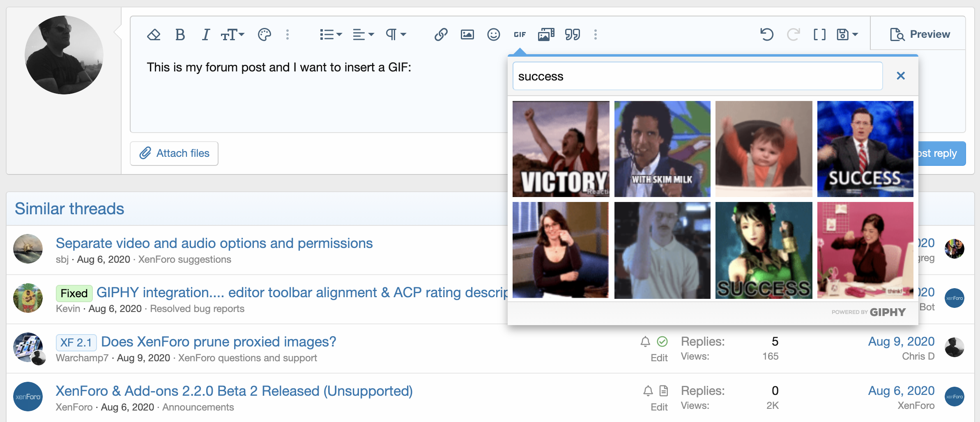Viewport: 980px width, 422px height.
Task: Click into the GIF search field
Action: 697,76
